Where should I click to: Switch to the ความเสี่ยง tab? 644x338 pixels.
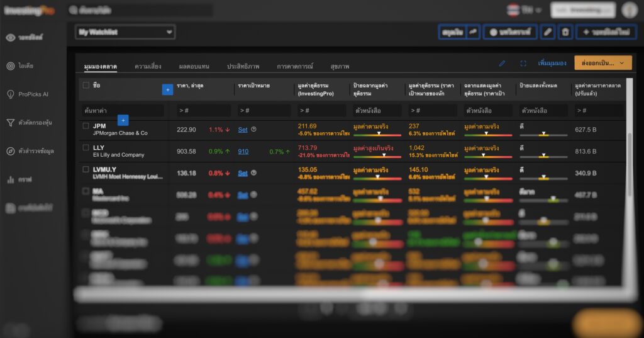tap(148, 66)
